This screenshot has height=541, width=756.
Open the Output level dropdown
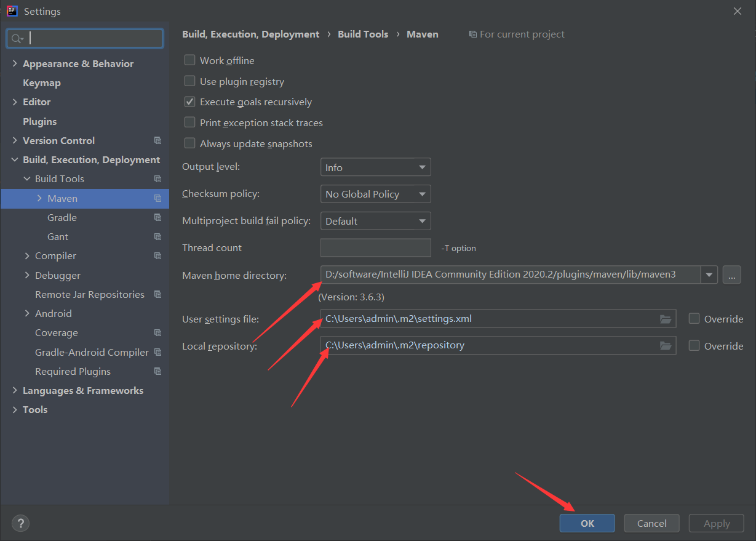pyautogui.click(x=375, y=167)
